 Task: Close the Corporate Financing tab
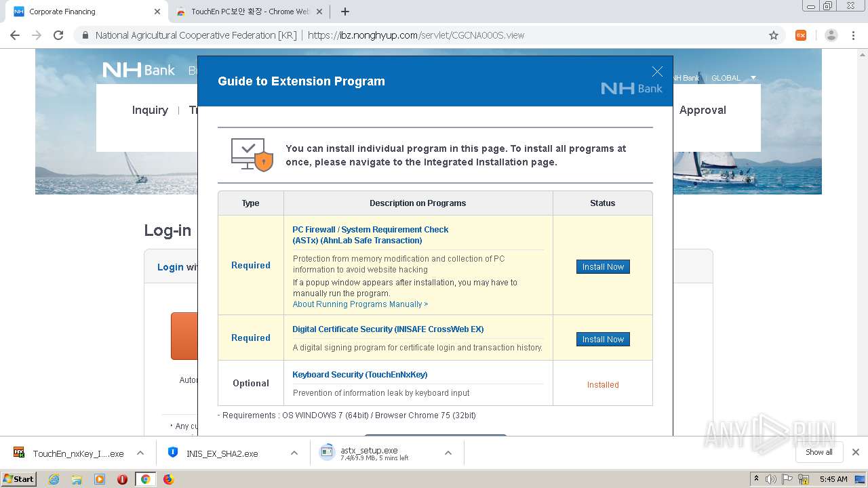[x=157, y=12]
